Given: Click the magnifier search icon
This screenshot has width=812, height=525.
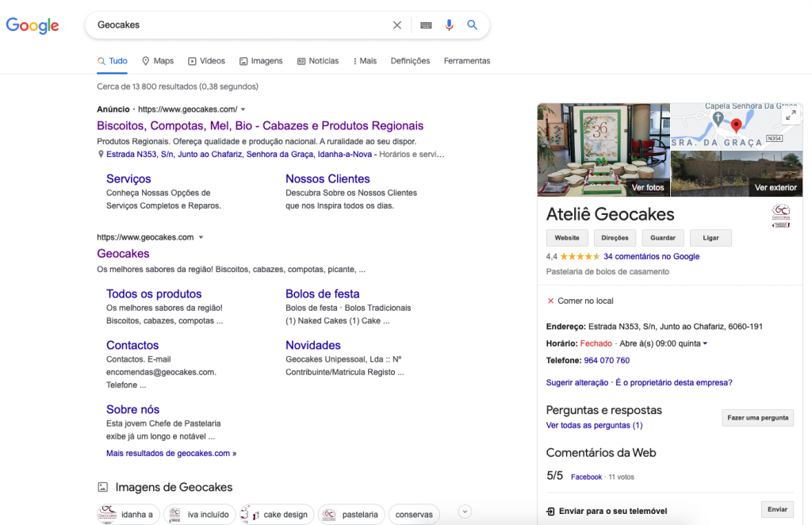Looking at the screenshot, I should coord(472,25).
